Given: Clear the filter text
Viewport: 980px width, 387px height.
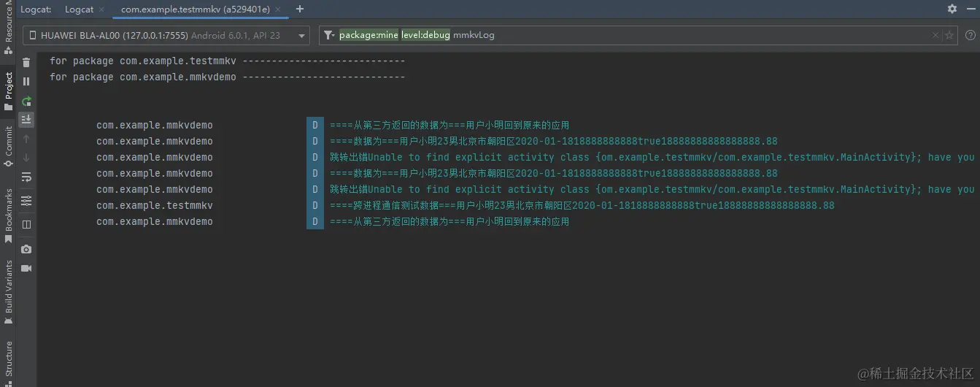Looking at the screenshot, I should (935, 35).
